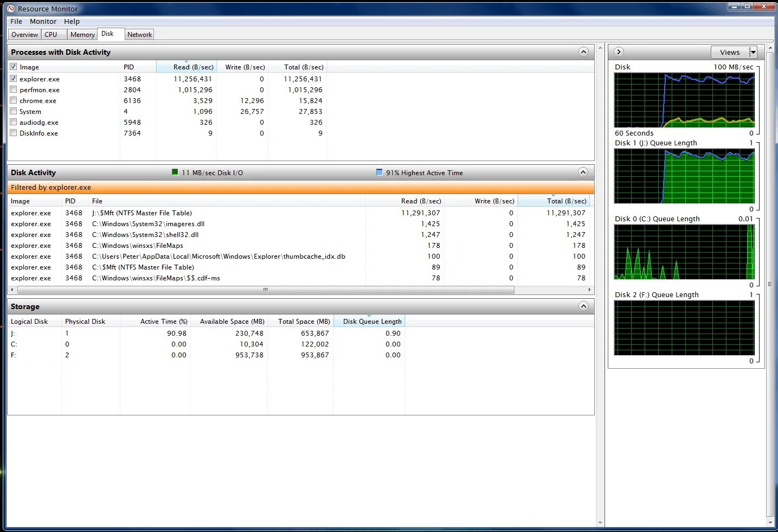
Task: Toggle the Image select-all checkbox
Action: pyautogui.click(x=14, y=67)
